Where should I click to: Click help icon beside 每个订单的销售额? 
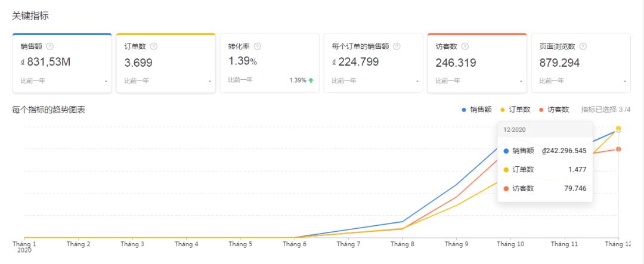point(397,46)
